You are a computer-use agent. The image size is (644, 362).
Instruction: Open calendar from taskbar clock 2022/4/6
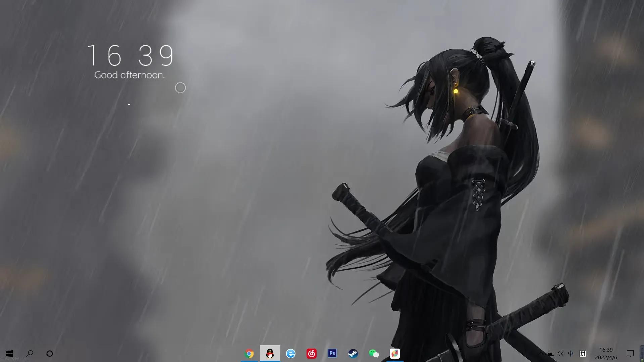[606, 354]
